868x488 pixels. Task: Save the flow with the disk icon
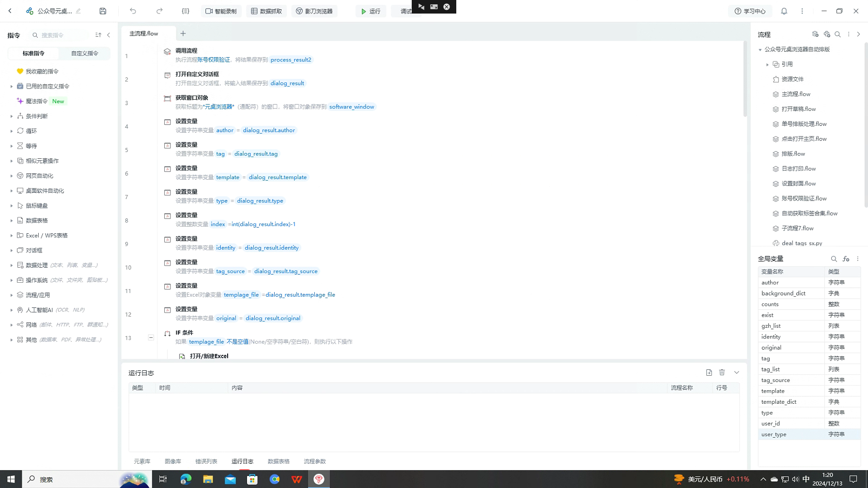click(103, 11)
